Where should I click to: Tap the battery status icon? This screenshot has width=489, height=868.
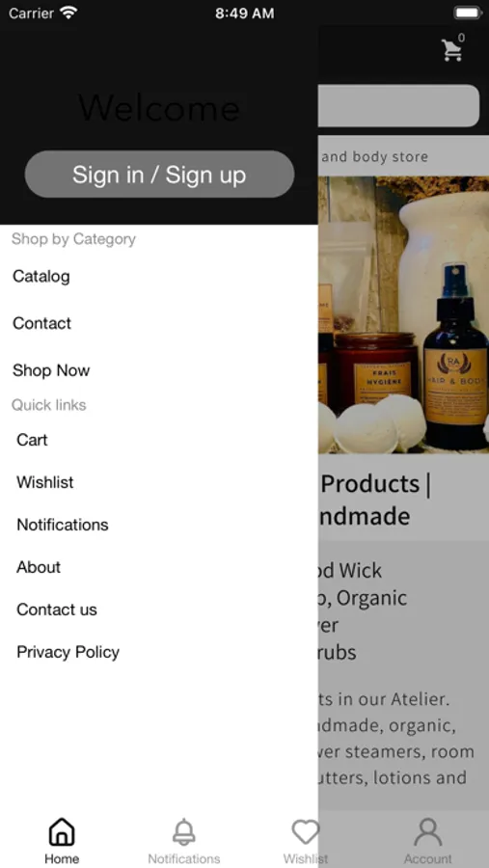tap(468, 13)
